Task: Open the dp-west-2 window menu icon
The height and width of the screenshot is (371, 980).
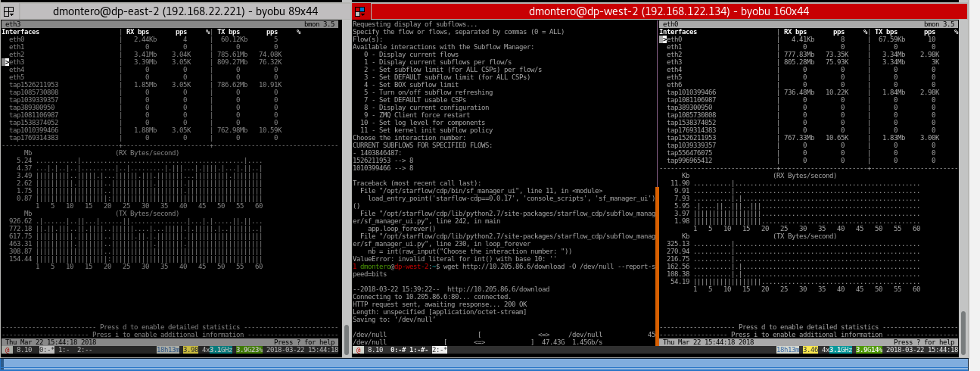Action: pyautogui.click(x=361, y=11)
